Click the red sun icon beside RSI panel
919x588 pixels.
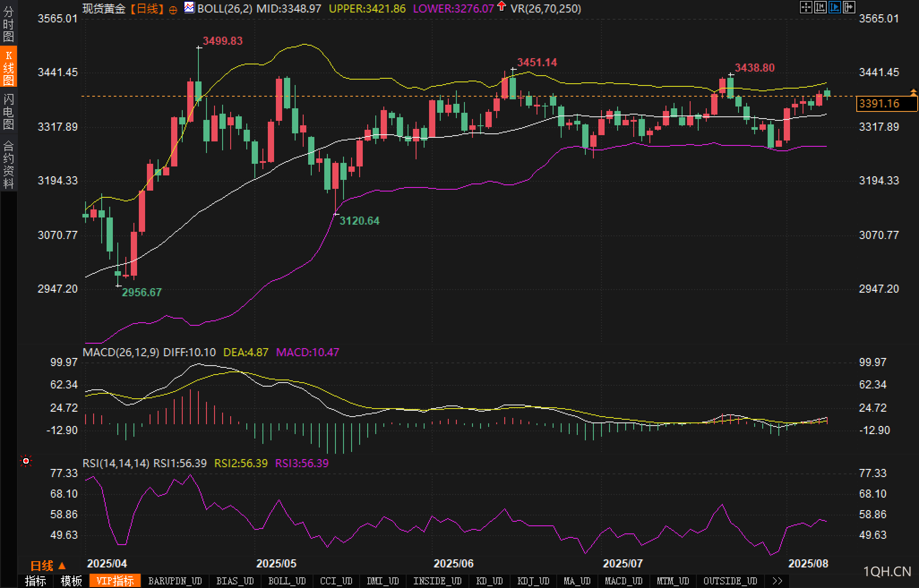pos(26,461)
